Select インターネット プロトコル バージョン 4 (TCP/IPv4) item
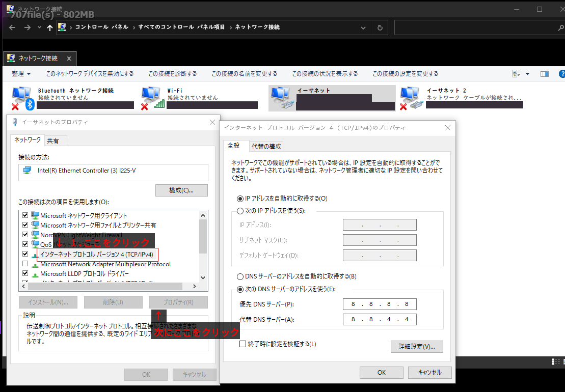This screenshot has height=392, width=565. pyautogui.click(x=97, y=255)
